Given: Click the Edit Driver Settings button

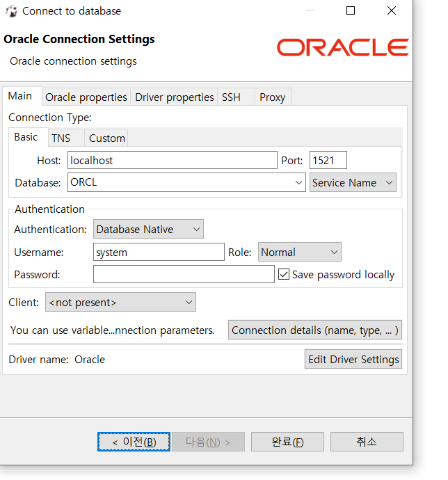Looking at the screenshot, I should click(x=353, y=359).
